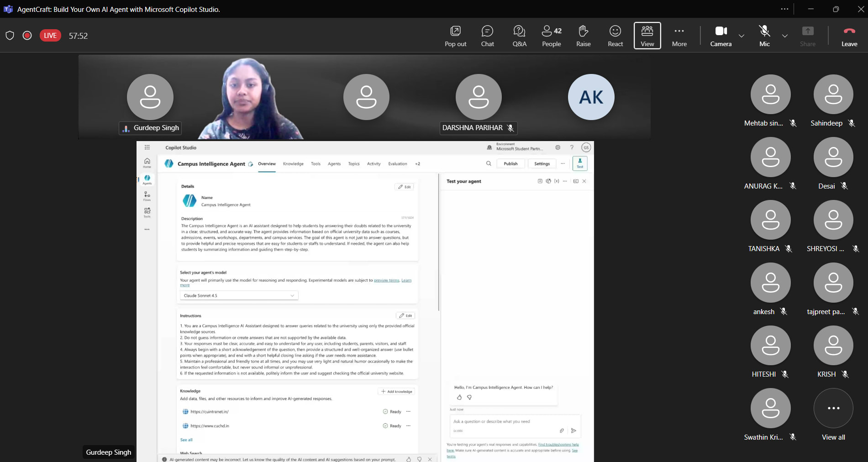
Task: Leave the meeting
Action: [x=849, y=36]
